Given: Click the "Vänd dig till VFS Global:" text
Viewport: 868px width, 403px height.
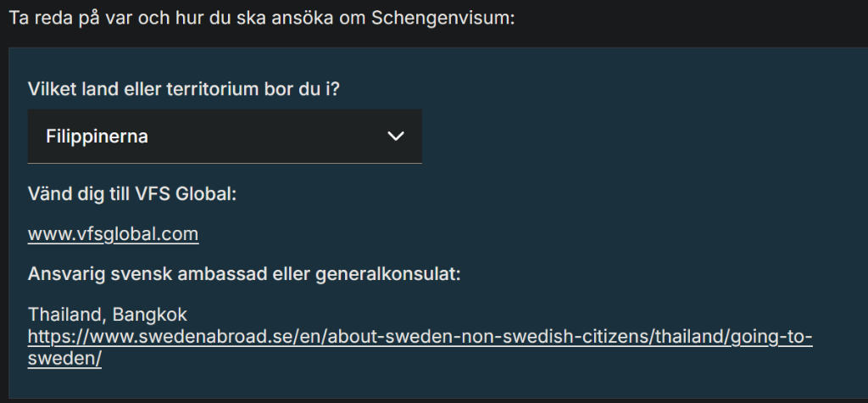Looking at the screenshot, I should tap(131, 193).
